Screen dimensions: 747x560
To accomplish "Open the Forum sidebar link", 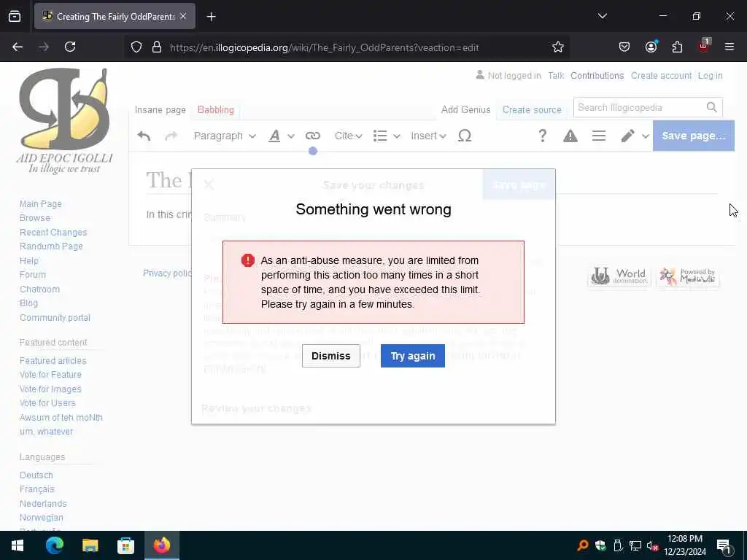I will click(x=33, y=275).
